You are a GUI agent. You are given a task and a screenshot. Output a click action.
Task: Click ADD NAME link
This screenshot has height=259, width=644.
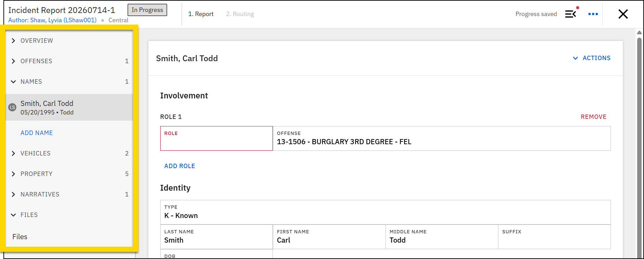[x=36, y=133]
